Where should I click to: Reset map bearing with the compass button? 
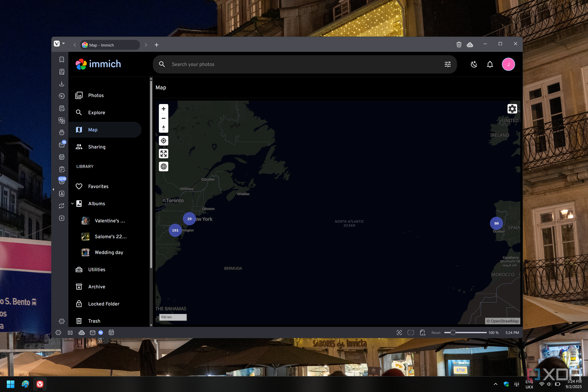164,128
